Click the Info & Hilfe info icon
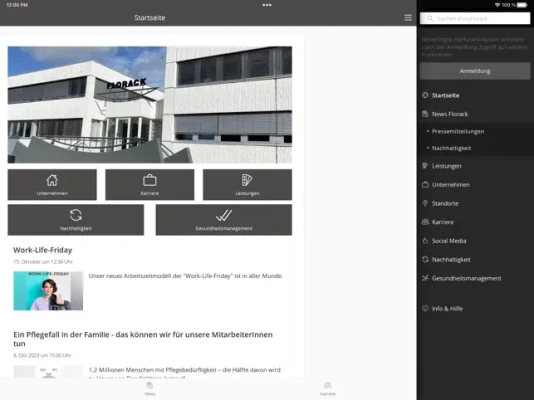 (x=425, y=308)
